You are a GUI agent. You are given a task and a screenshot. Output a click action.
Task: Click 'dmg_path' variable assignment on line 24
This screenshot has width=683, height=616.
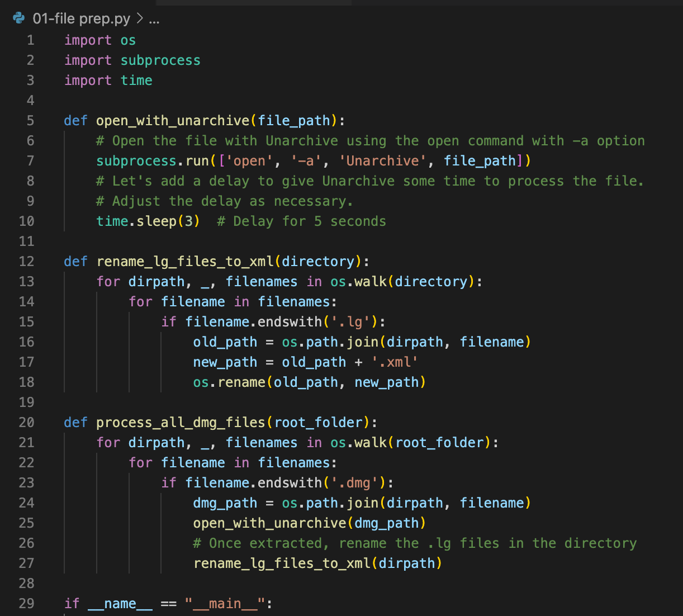point(225,503)
